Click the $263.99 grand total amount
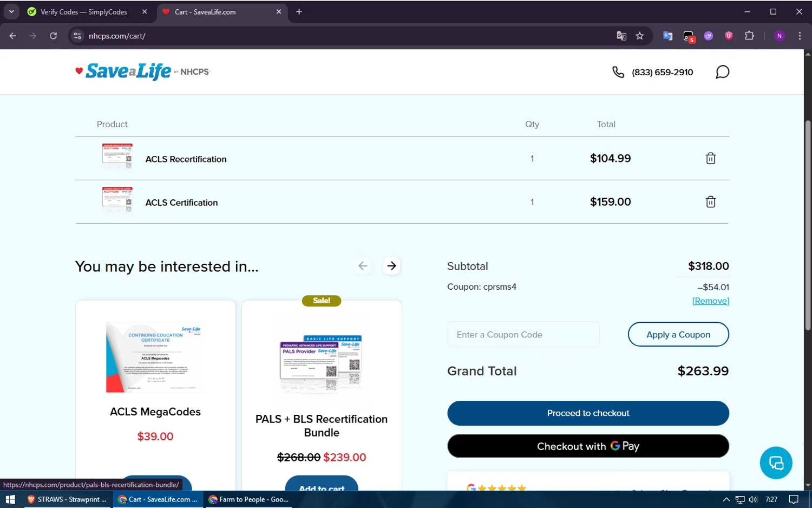Image resolution: width=812 pixels, height=508 pixels. [x=703, y=371]
